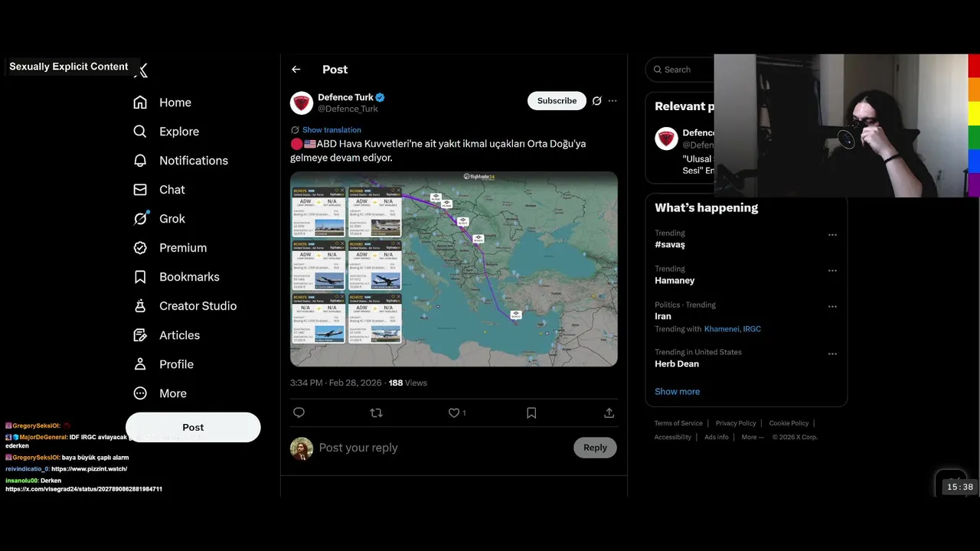Click the Search field
980x551 pixels.
pyautogui.click(x=681, y=70)
